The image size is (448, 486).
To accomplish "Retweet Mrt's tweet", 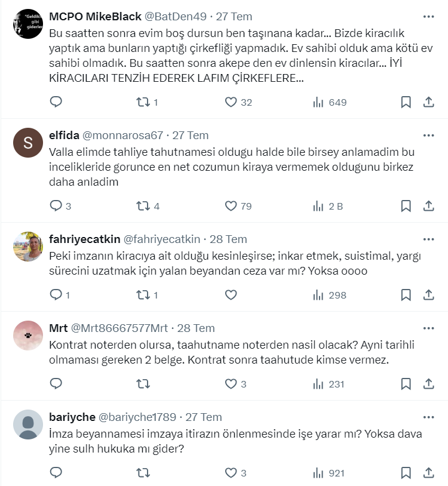I will coord(143,384).
